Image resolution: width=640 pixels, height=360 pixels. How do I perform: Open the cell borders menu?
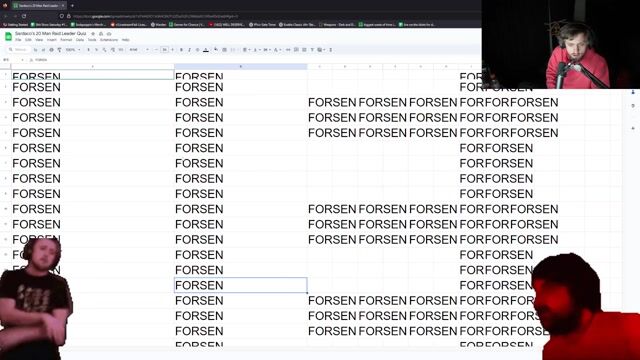pos(224,50)
